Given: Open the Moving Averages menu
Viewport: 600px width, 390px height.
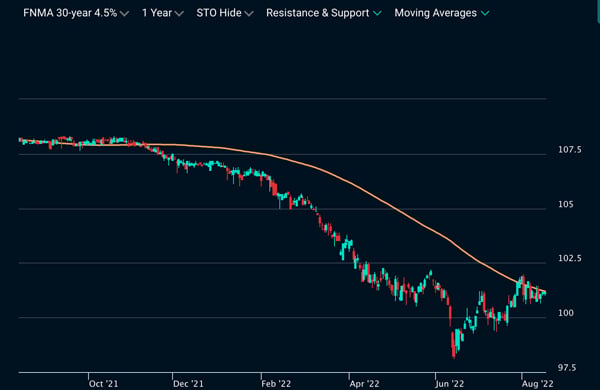Looking at the screenshot, I should (x=442, y=13).
